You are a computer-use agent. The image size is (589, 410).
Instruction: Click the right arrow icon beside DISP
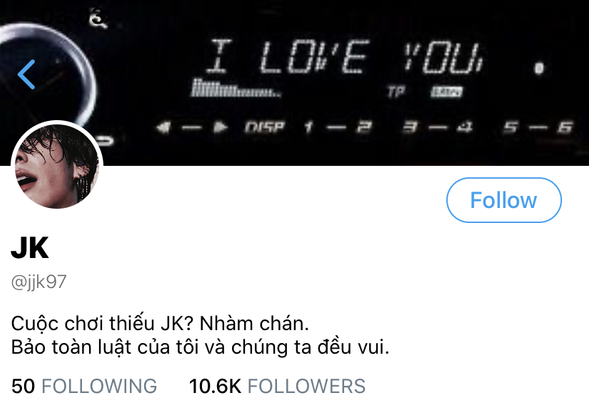[x=220, y=128]
